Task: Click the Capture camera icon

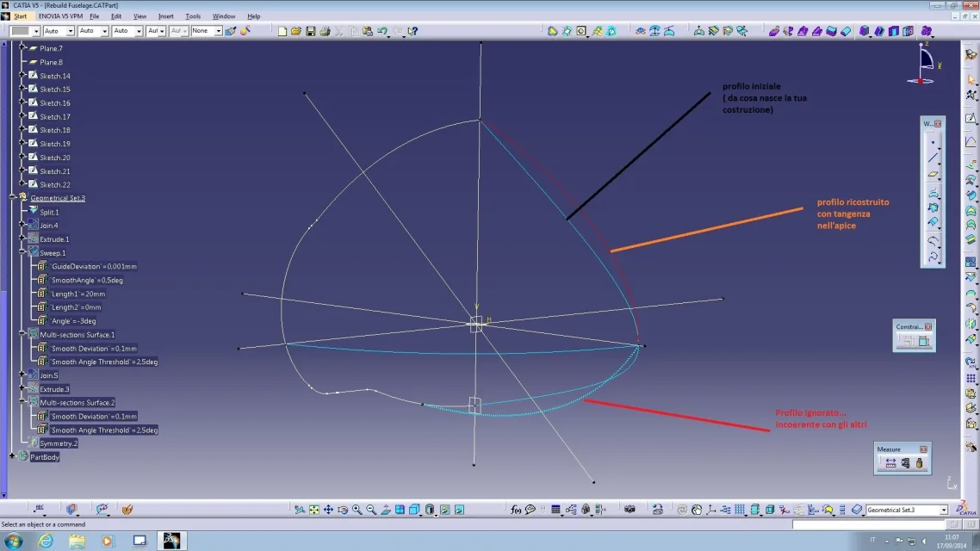Action: [630, 510]
